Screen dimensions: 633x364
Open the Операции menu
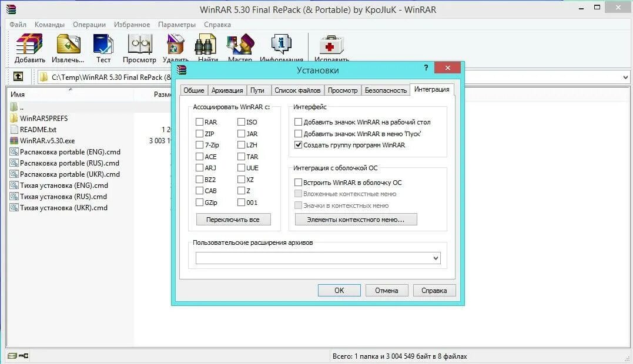[x=89, y=25]
